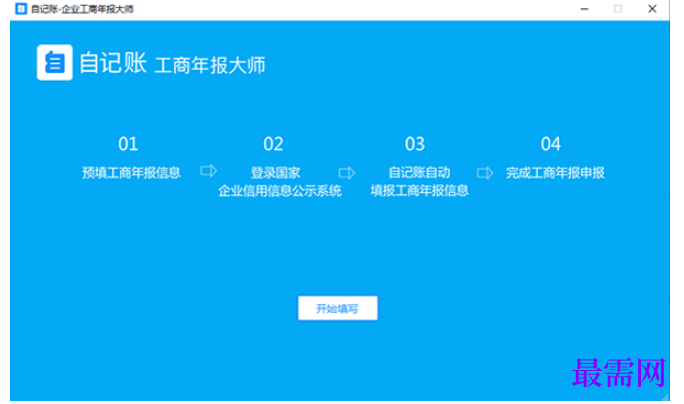
Task: Click the number 01 step label
Action: [x=128, y=144]
